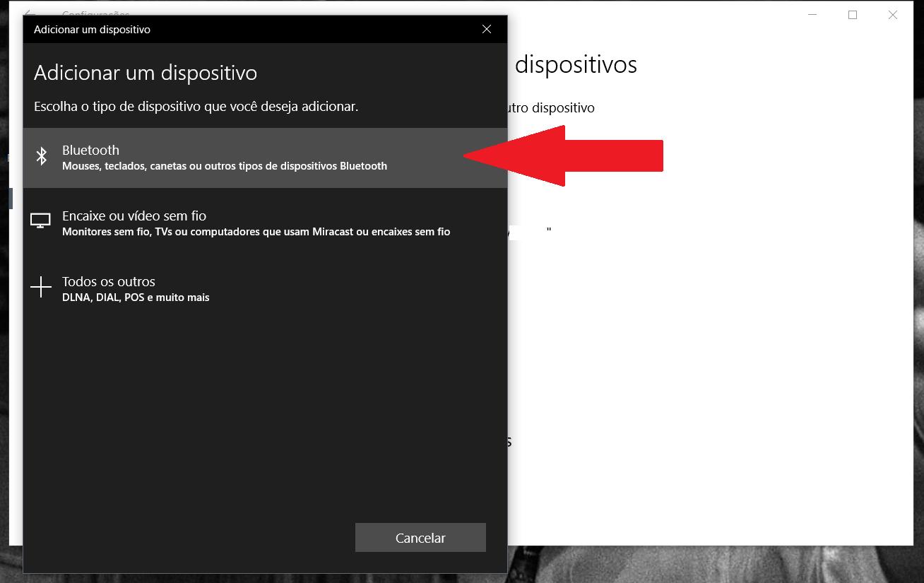Viewport: 924px width, 583px height.
Task: Maximize the Configurações window
Action: [853, 14]
